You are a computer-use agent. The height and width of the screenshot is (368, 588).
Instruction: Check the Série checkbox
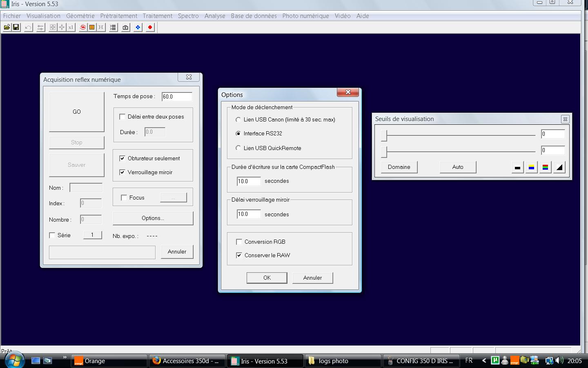[x=52, y=235]
